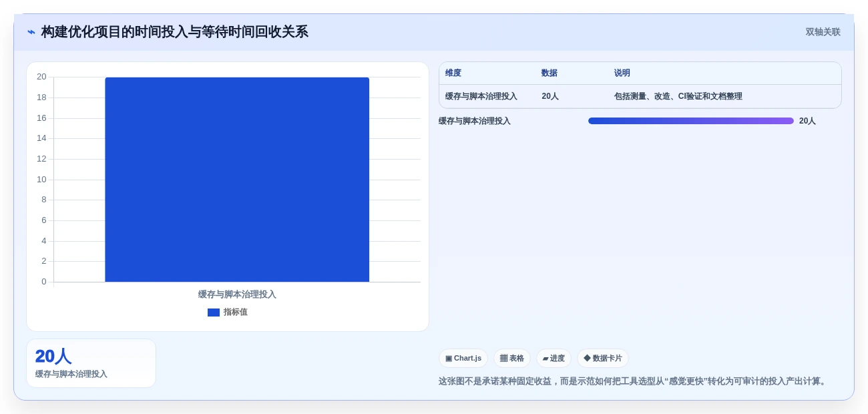The width and height of the screenshot is (868, 414).
Task: Click the y-axis tick label 20
Action: coord(41,77)
